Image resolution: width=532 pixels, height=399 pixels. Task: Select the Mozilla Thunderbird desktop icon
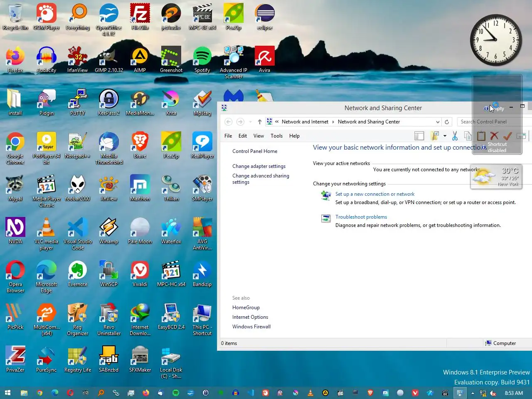click(x=109, y=148)
